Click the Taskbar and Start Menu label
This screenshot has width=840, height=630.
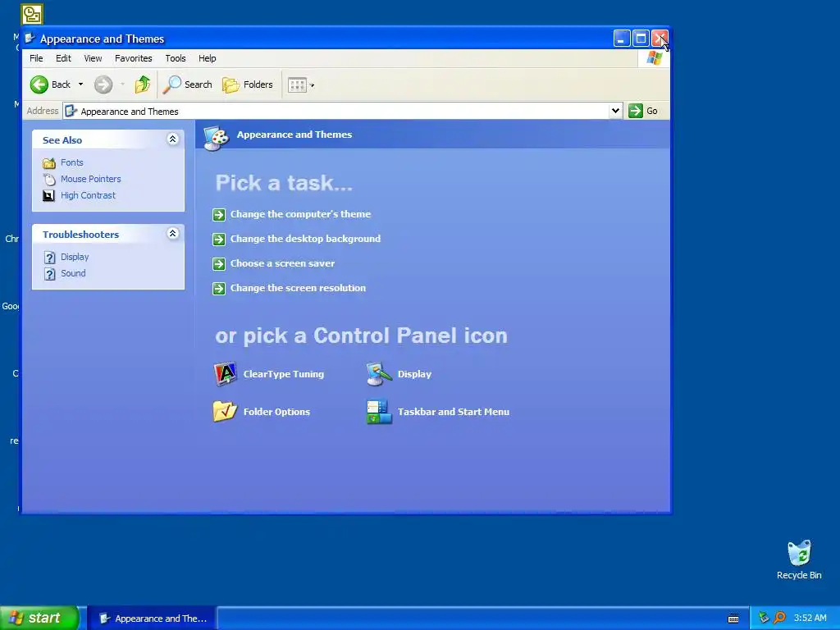tap(453, 412)
